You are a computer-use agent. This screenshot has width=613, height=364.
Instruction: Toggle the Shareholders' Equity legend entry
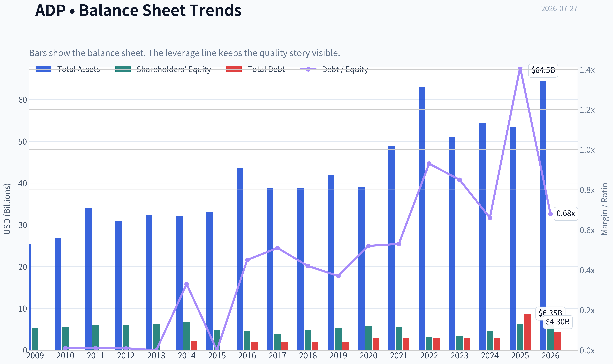[163, 69]
